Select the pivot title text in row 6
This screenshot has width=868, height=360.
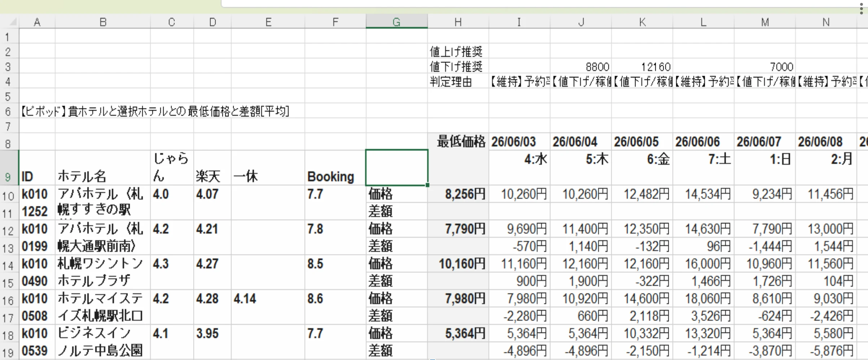155,111
